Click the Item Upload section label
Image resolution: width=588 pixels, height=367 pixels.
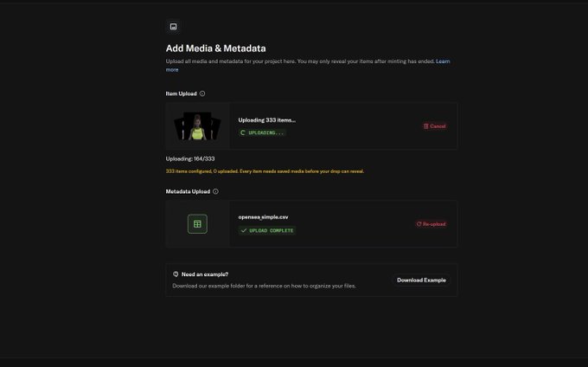(x=181, y=93)
